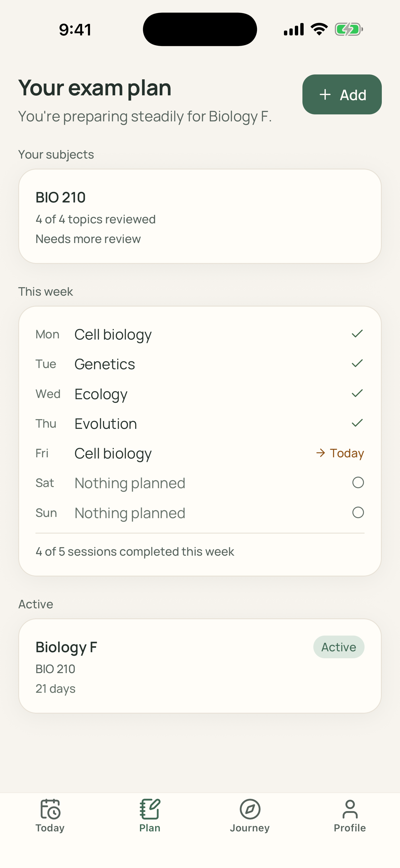
Task: Open the BIO 210 subject card
Action: click(200, 216)
